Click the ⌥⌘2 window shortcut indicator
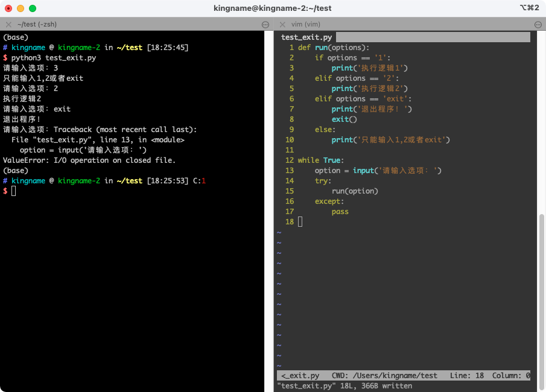Viewport: 546px width, 392px height. [529, 8]
